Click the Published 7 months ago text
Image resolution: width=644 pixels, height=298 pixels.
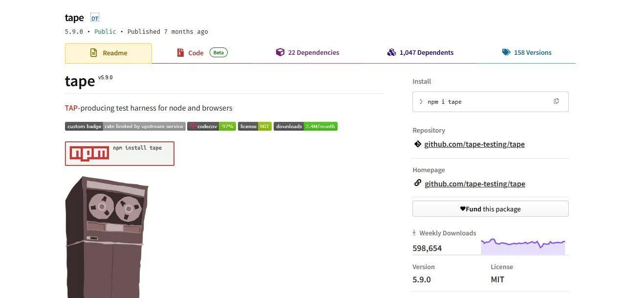[168, 31]
